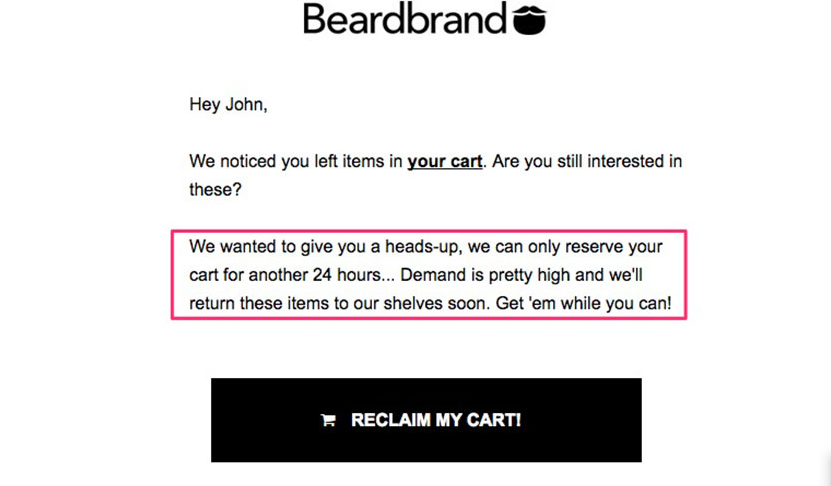This screenshot has width=831, height=486.
Task: Click the "24 hours" text
Action: (347, 275)
